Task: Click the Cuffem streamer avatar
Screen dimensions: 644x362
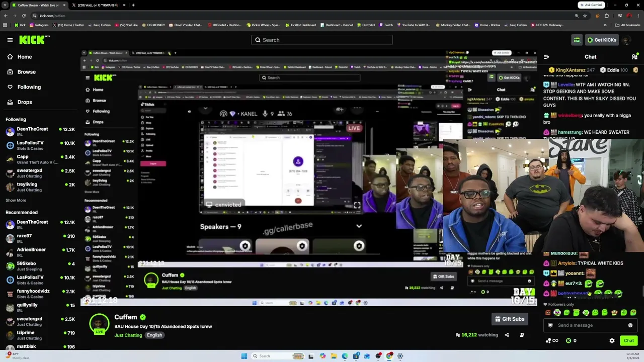Action: coord(99,324)
